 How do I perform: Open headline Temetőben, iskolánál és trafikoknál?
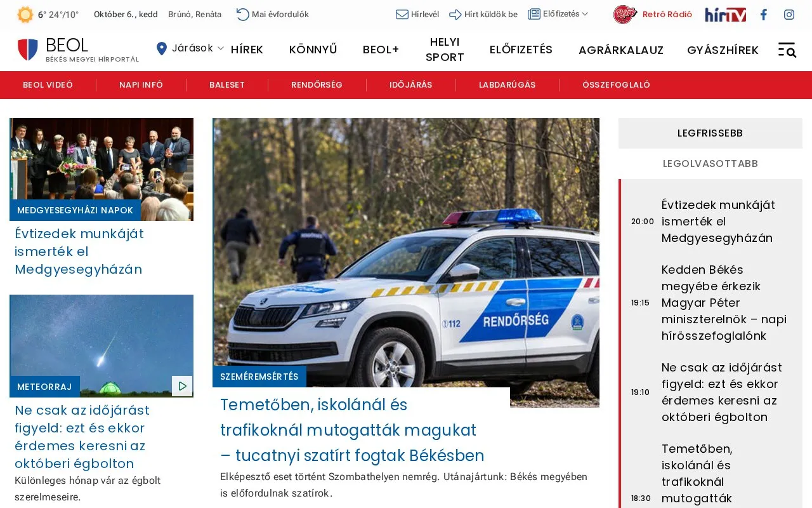[x=352, y=430]
